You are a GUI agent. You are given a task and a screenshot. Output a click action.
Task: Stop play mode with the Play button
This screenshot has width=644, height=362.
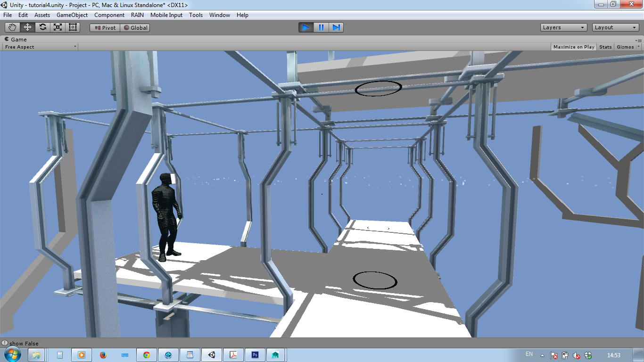[x=306, y=27]
